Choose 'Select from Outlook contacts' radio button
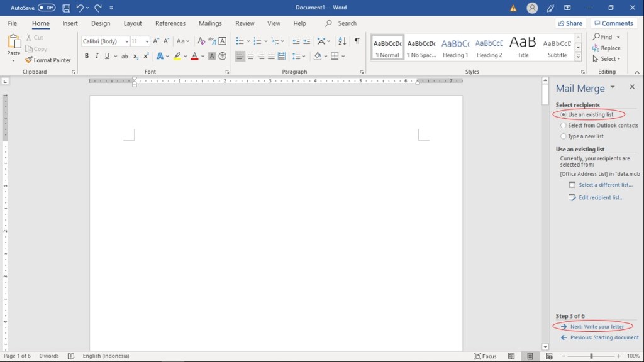Image resolution: width=644 pixels, height=362 pixels. [563, 126]
